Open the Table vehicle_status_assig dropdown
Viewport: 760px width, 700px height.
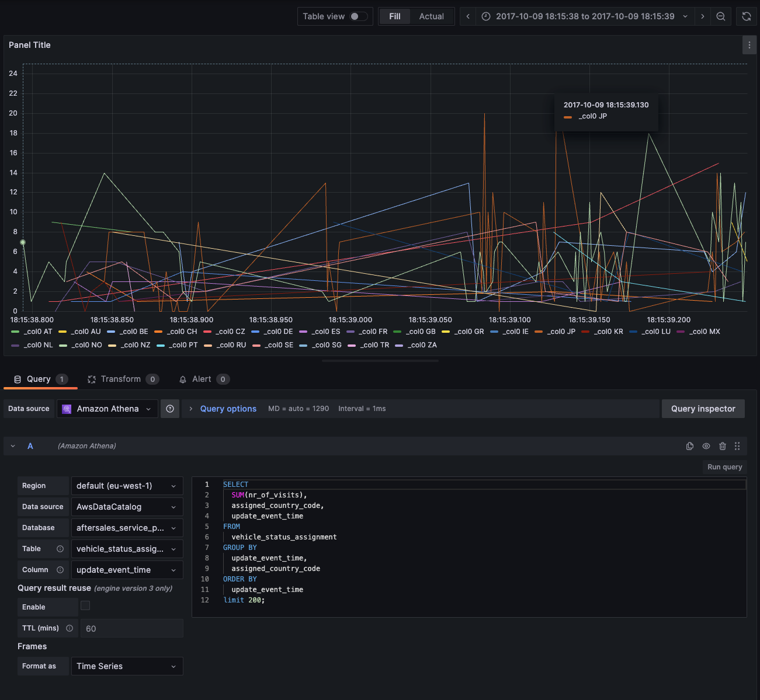pyautogui.click(x=127, y=549)
